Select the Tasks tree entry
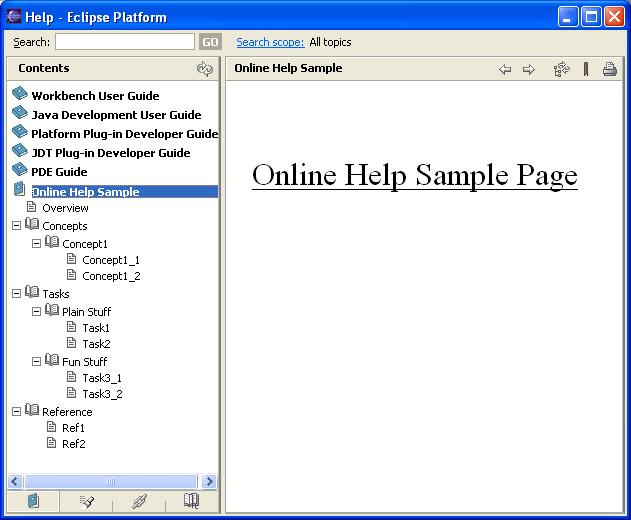This screenshot has width=631, height=520. pos(56,294)
